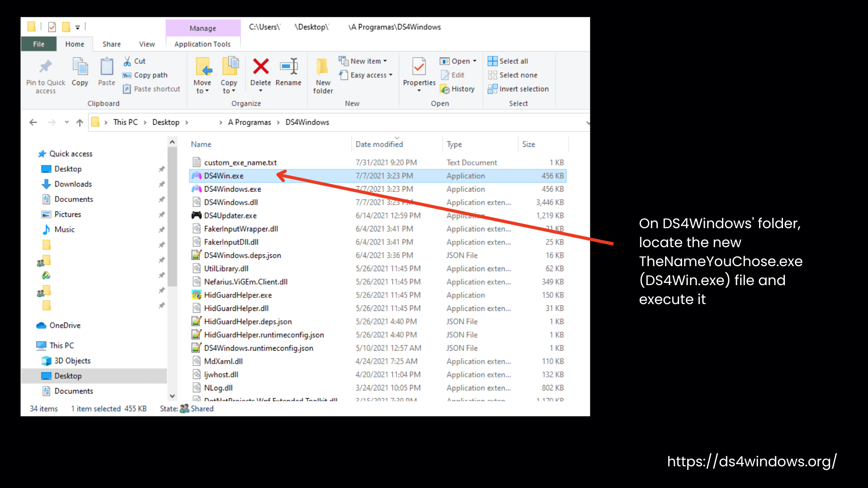This screenshot has height=488, width=868.
Task: Expand the Open button dropdown
Action: [x=475, y=61]
